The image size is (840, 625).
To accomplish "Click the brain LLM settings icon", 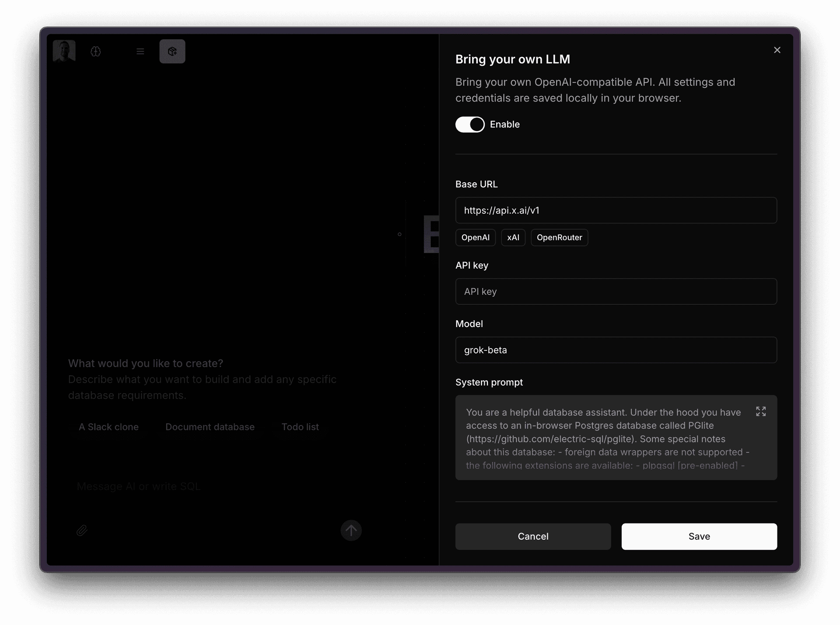I will [96, 52].
